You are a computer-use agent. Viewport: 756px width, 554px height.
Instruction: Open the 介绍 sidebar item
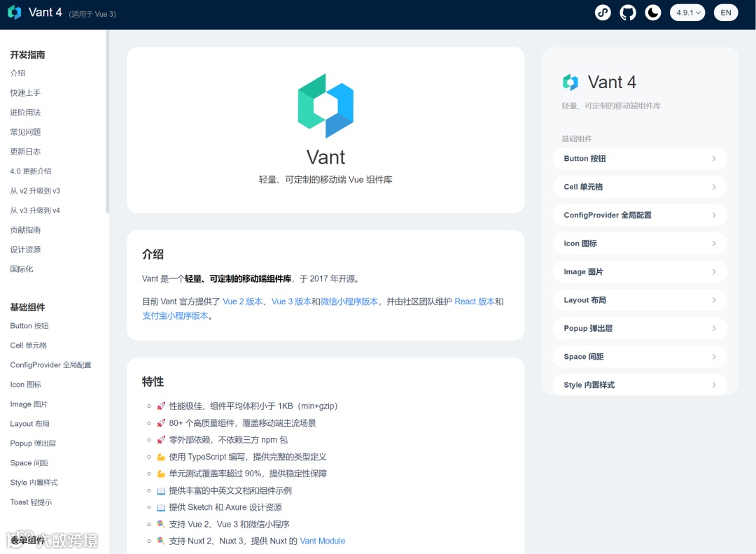point(17,73)
